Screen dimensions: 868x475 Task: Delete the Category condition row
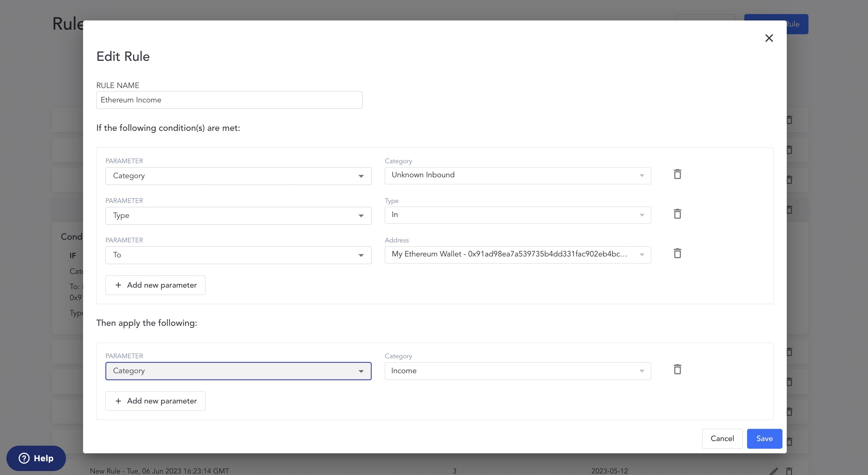(x=677, y=174)
